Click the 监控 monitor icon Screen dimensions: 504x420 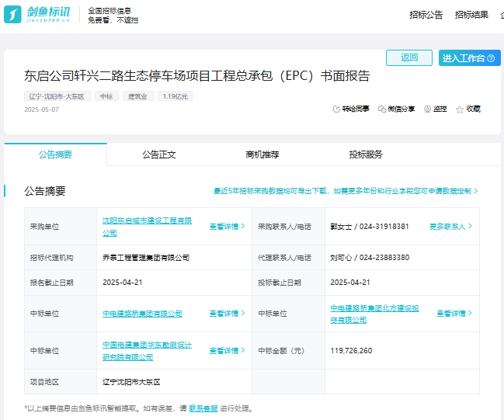coord(427,109)
